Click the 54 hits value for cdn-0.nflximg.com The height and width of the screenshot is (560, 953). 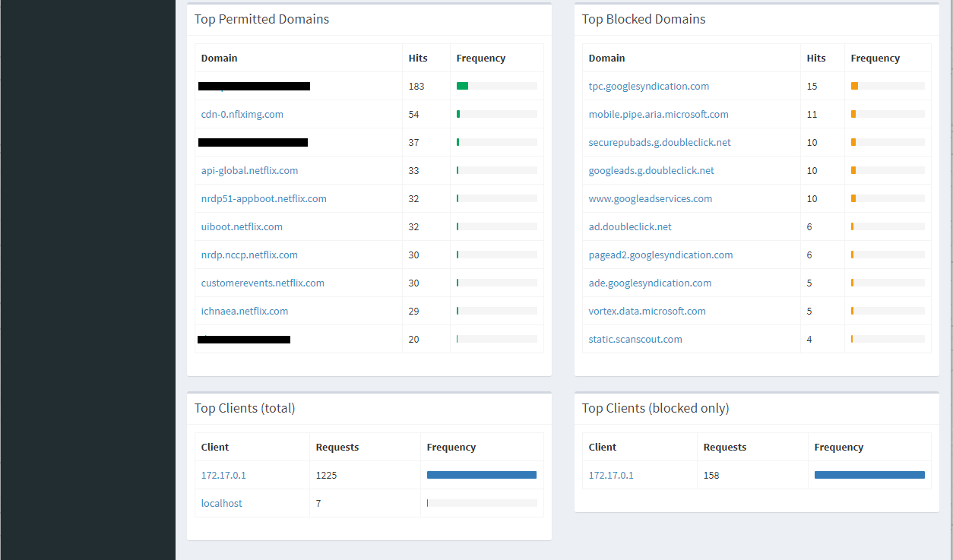pos(413,114)
